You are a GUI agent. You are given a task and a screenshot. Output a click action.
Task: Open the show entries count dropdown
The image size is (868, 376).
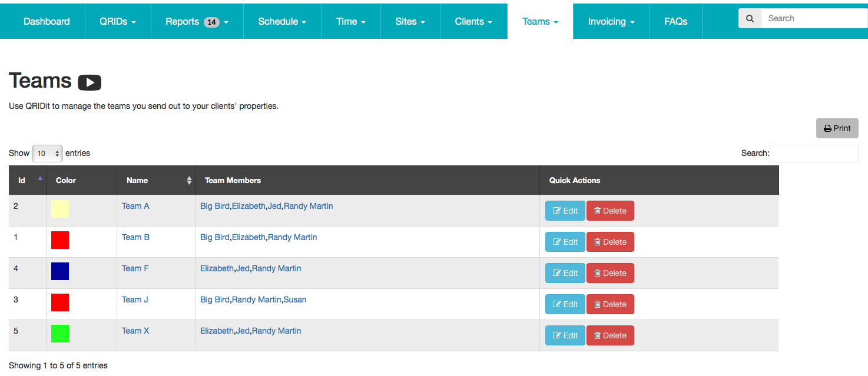point(47,154)
